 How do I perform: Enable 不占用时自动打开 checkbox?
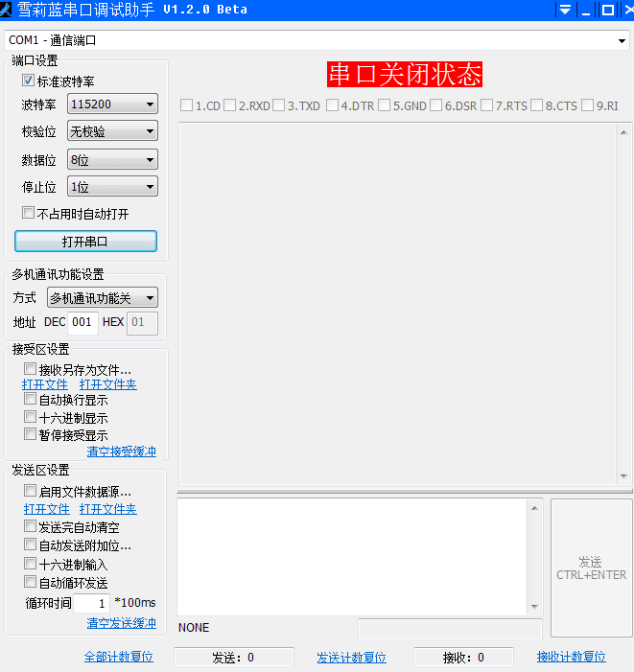[x=28, y=213]
